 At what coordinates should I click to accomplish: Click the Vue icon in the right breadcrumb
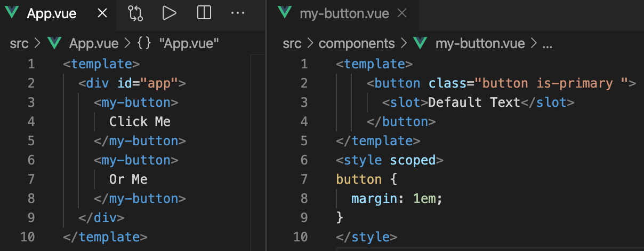[420, 43]
